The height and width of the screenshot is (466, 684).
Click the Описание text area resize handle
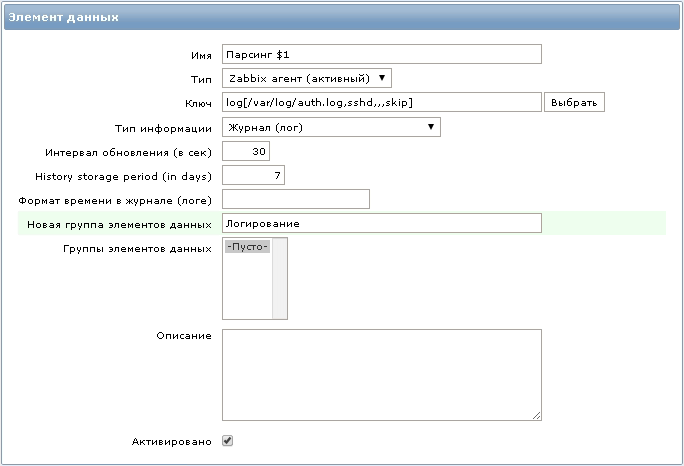click(x=537, y=415)
